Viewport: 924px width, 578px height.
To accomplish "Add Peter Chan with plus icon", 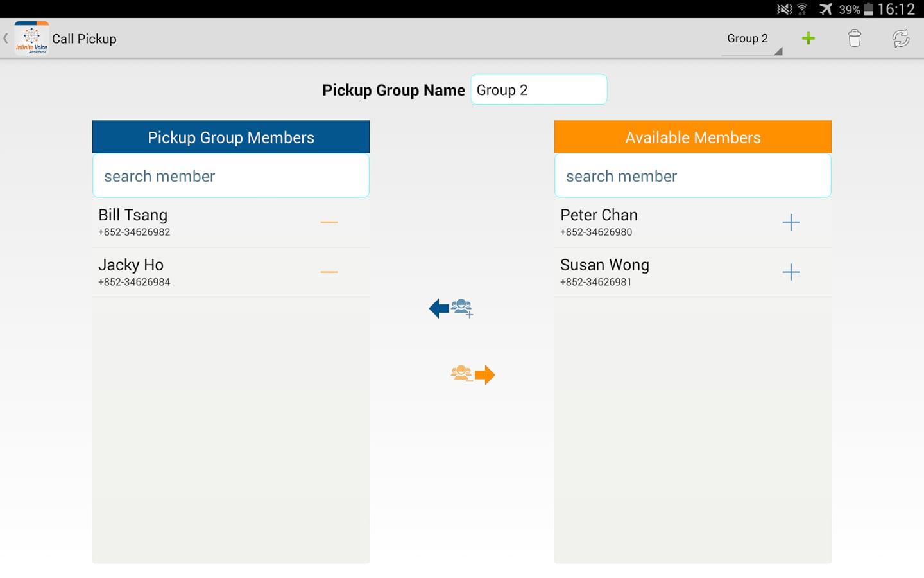I will point(791,222).
